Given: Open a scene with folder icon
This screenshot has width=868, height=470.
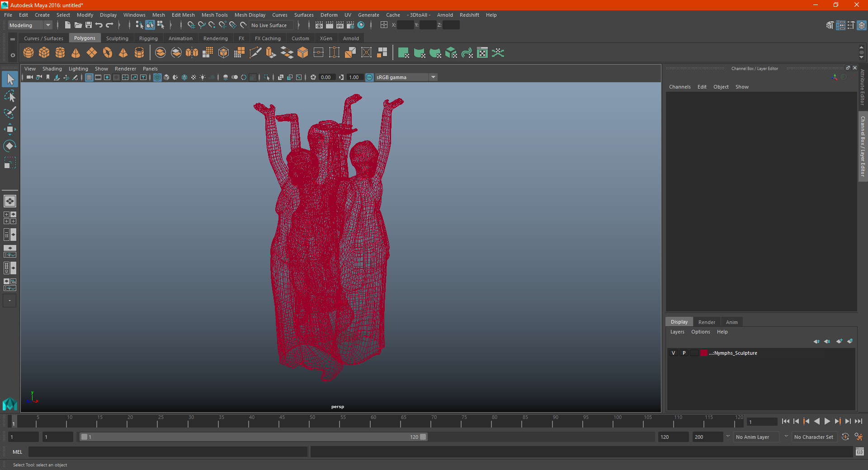Looking at the screenshot, I should click(78, 25).
